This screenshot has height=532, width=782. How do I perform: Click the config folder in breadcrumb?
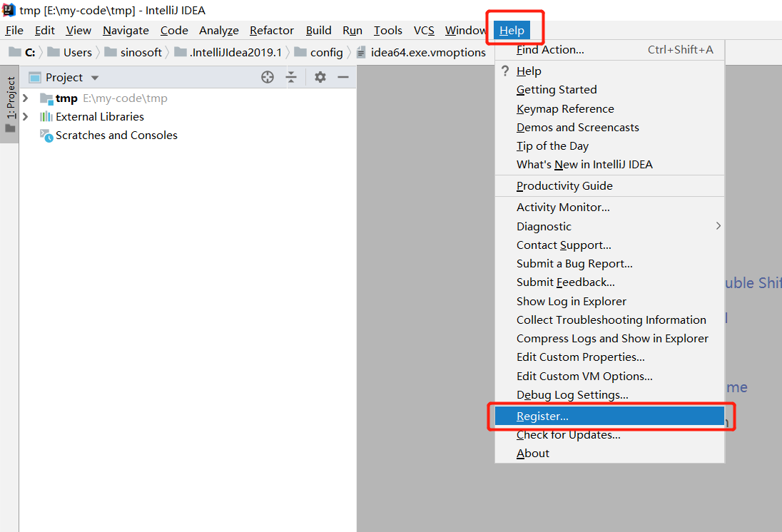coord(326,52)
